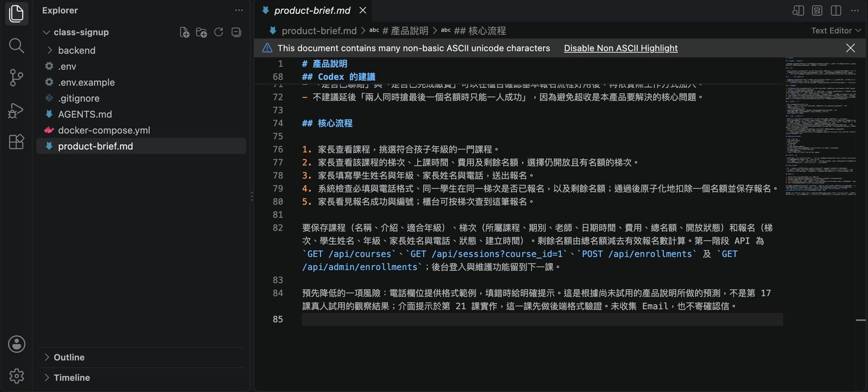The image size is (868, 392).
Task: Refresh the Explorer file tree
Action: pos(219,32)
